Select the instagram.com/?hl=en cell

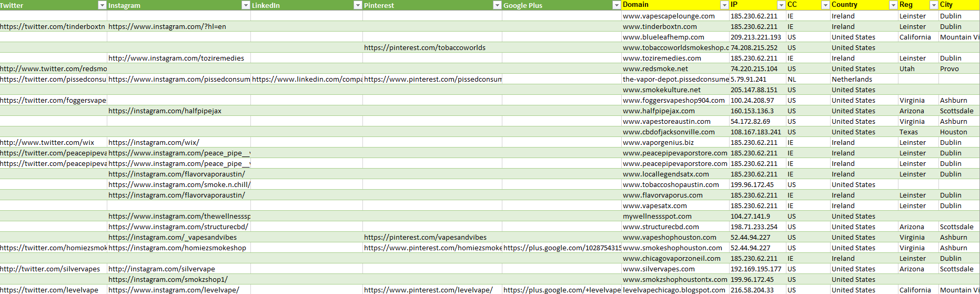click(179, 26)
